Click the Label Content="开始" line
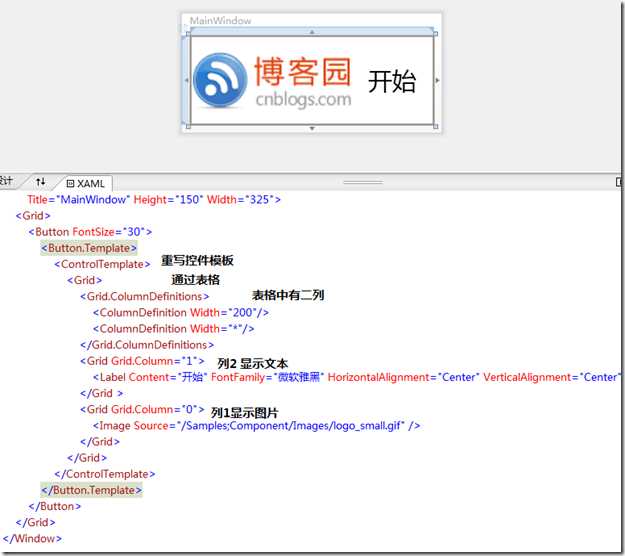 [x=358, y=377]
